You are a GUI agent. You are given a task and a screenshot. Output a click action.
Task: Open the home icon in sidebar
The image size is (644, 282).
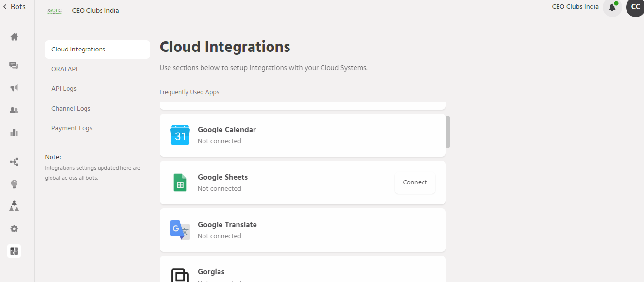coord(14,37)
